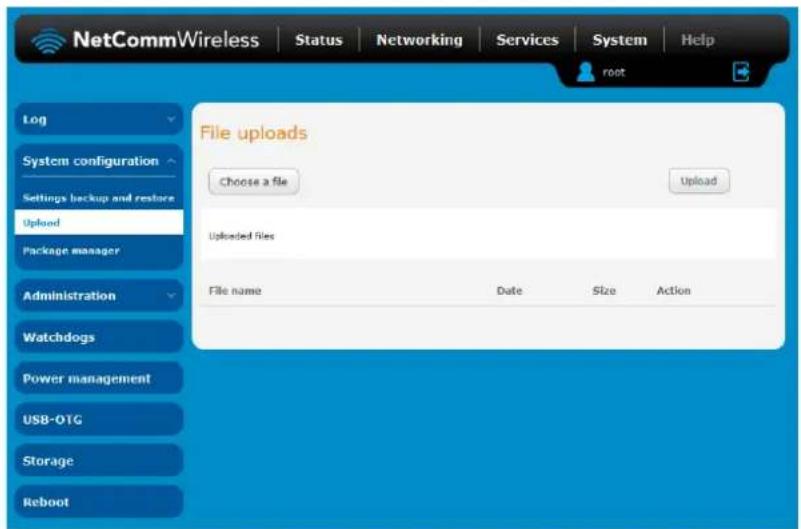
Task: Expand the Administration section chevron
Action: pos(171,296)
